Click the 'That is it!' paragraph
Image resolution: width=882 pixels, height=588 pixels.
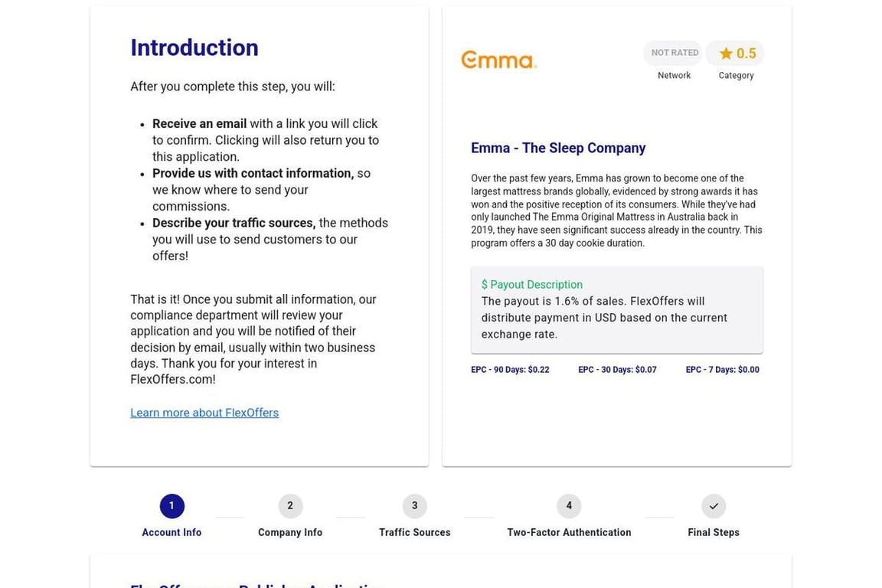point(253,339)
